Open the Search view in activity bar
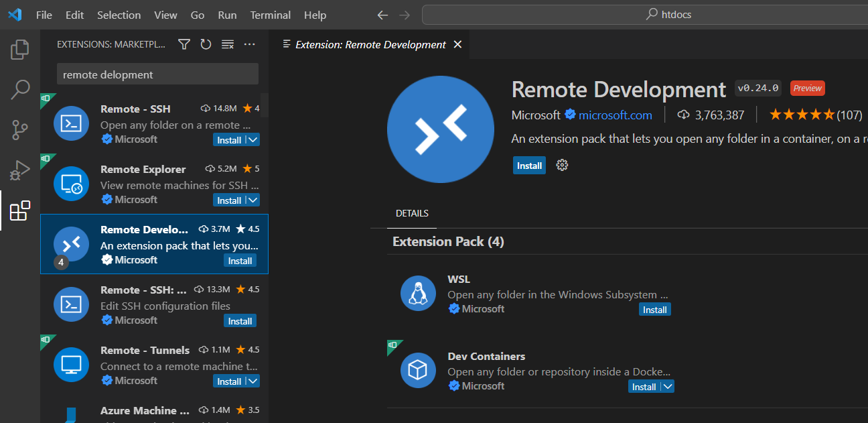868x423 pixels. [x=20, y=89]
